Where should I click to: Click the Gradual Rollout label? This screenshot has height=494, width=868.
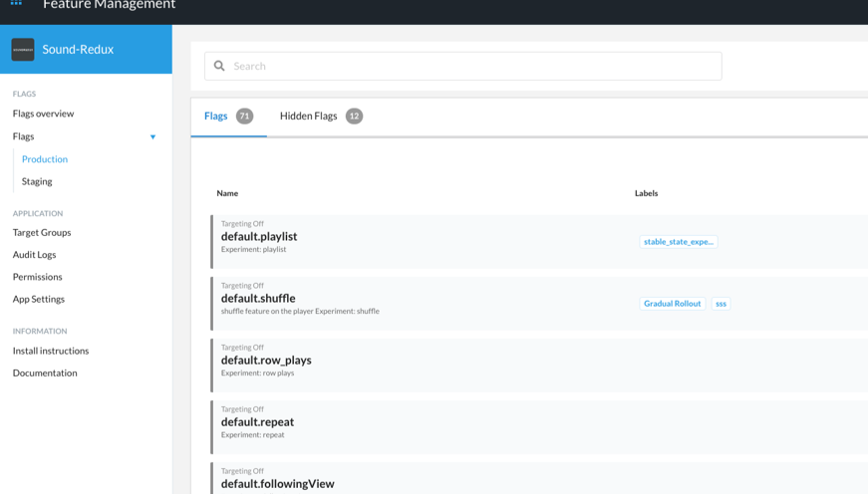point(672,304)
